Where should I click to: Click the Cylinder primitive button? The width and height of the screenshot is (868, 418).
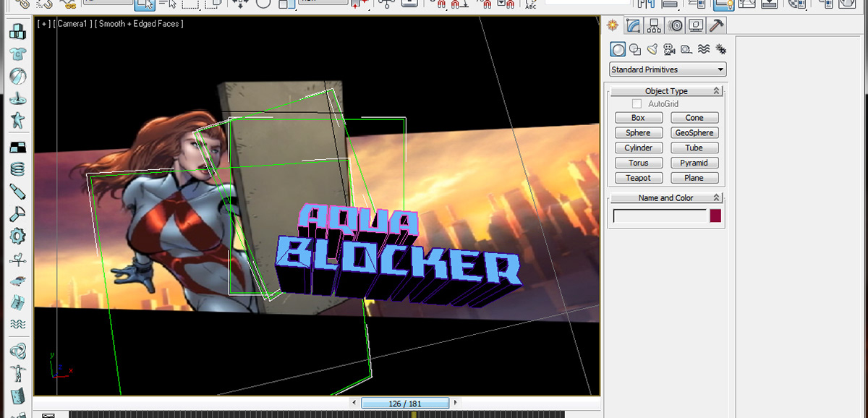coord(638,148)
